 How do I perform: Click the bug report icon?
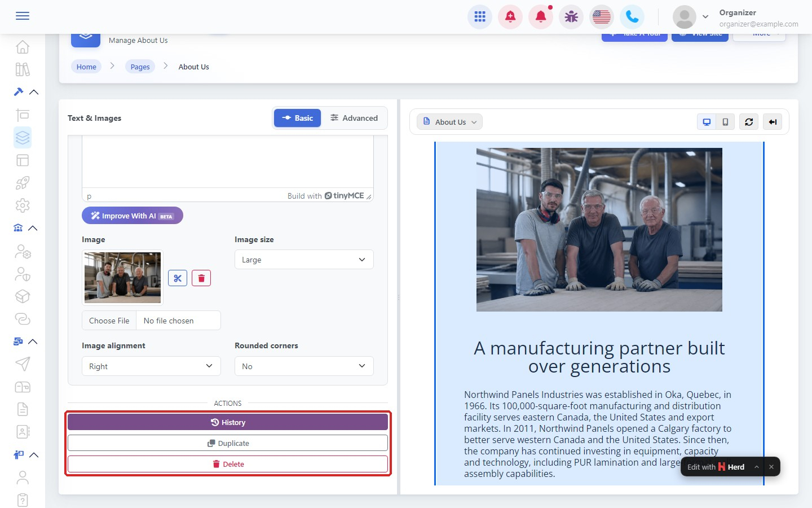[x=571, y=16]
